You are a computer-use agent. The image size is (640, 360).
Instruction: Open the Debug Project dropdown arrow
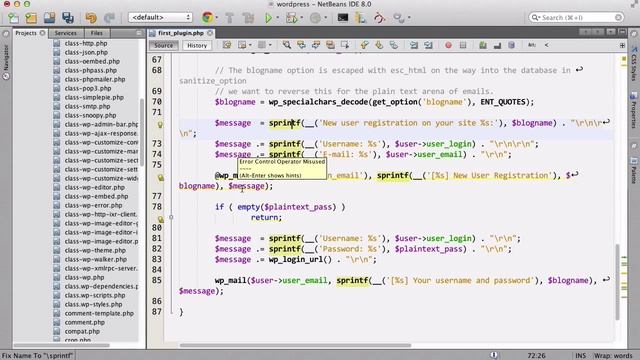[x=301, y=18]
